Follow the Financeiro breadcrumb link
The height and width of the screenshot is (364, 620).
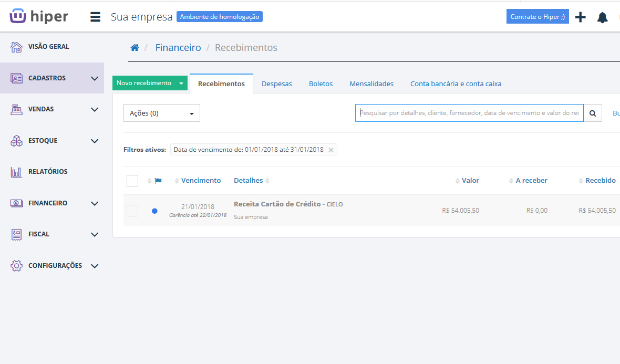point(178,48)
